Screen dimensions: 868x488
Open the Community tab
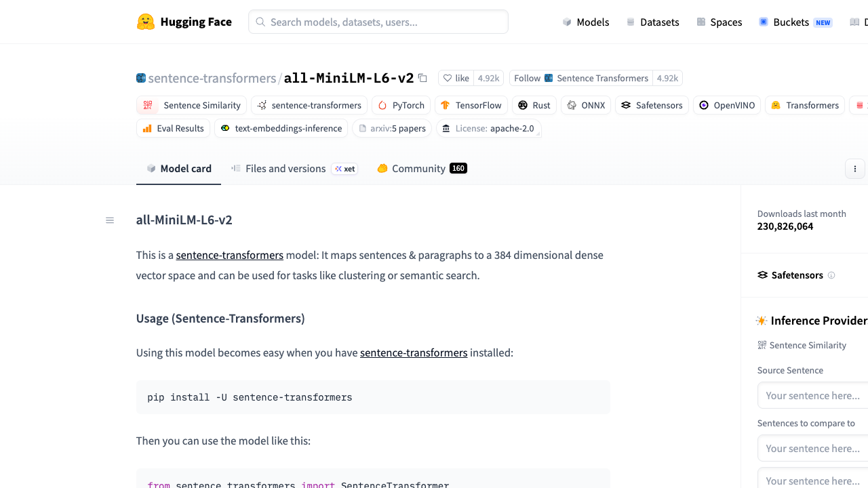coord(422,169)
